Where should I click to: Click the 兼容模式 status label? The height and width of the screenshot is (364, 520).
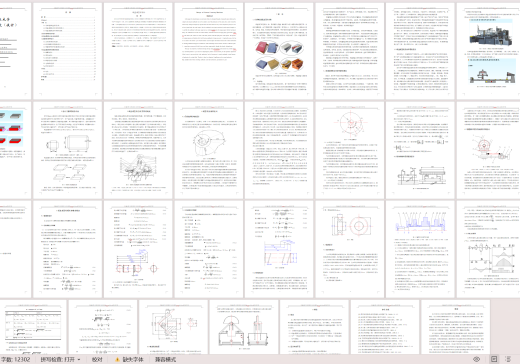click(x=165, y=359)
